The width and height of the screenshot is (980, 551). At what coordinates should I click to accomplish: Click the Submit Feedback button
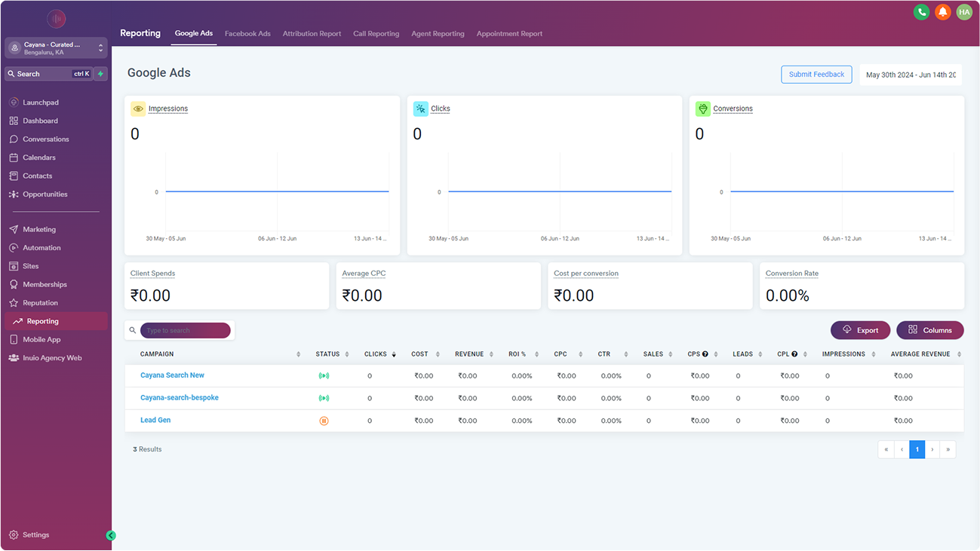tap(816, 75)
